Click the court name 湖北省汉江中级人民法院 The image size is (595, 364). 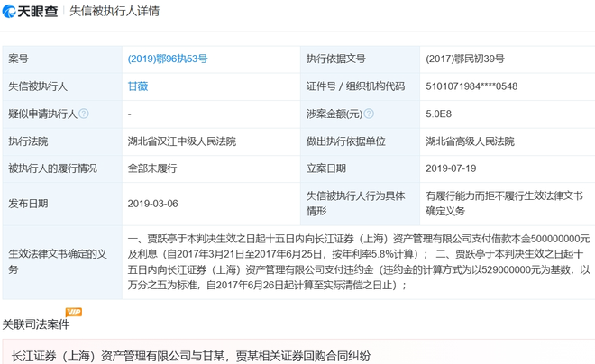(181, 141)
